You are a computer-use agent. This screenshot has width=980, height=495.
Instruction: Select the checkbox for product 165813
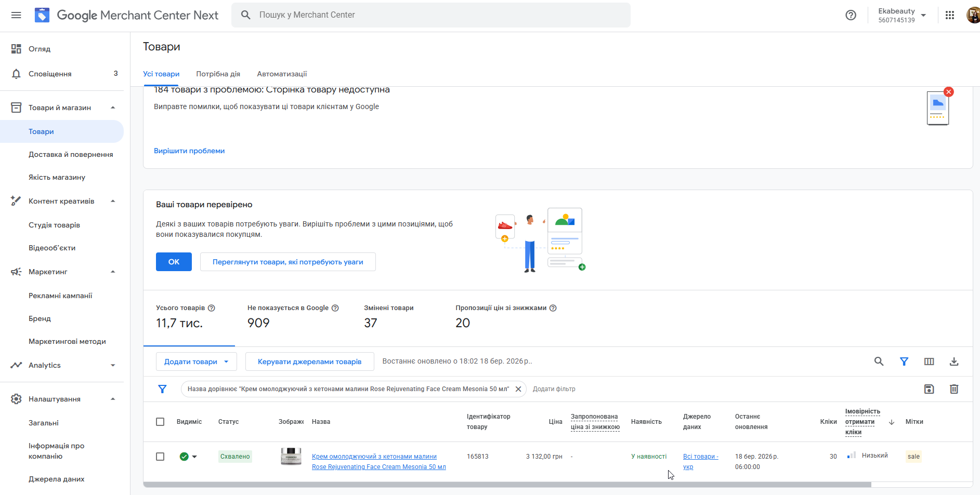(x=160, y=457)
